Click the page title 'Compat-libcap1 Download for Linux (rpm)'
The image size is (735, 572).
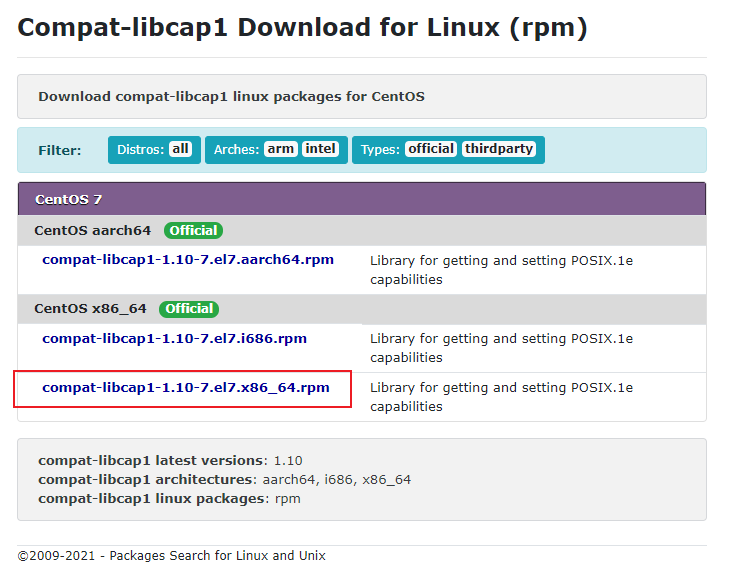coord(302,28)
